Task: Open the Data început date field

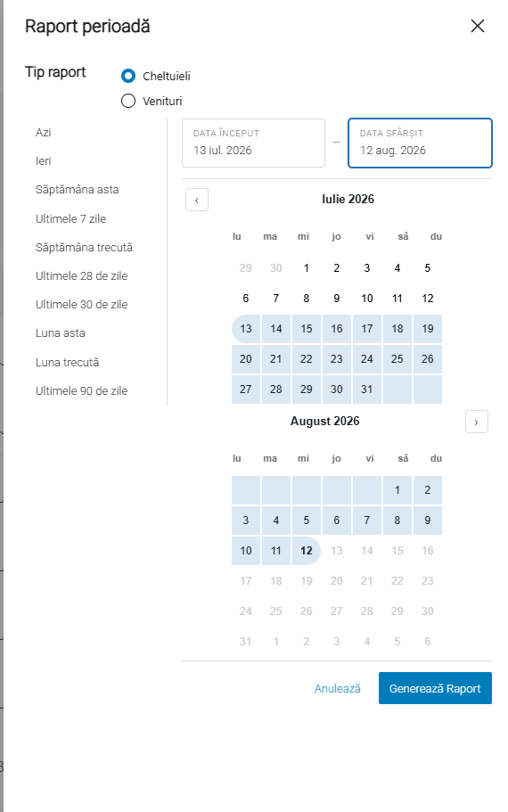Action: pyautogui.click(x=253, y=143)
